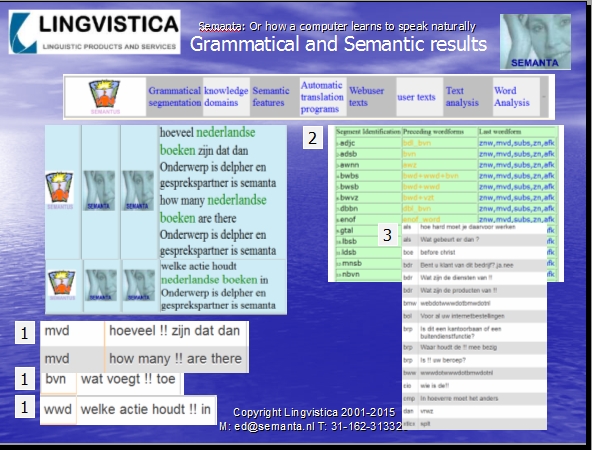Select the nbvn segment row
Image resolution: width=592 pixels, height=450 pixels.
click(x=368, y=274)
